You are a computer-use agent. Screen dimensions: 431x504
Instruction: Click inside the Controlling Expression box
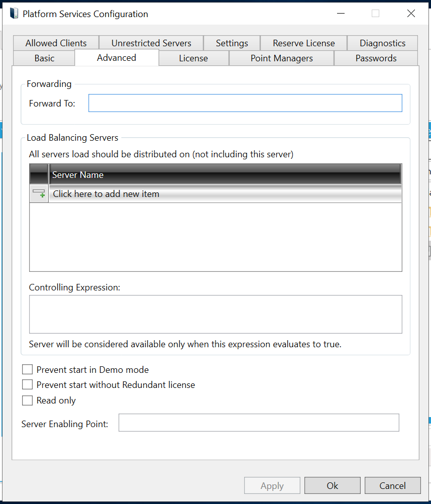tap(215, 314)
